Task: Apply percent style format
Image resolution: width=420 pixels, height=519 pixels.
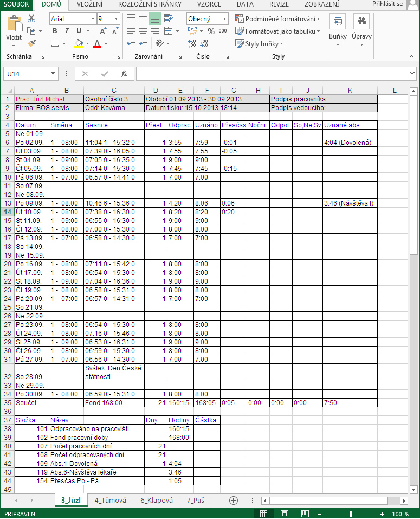Action: (211, 31)
